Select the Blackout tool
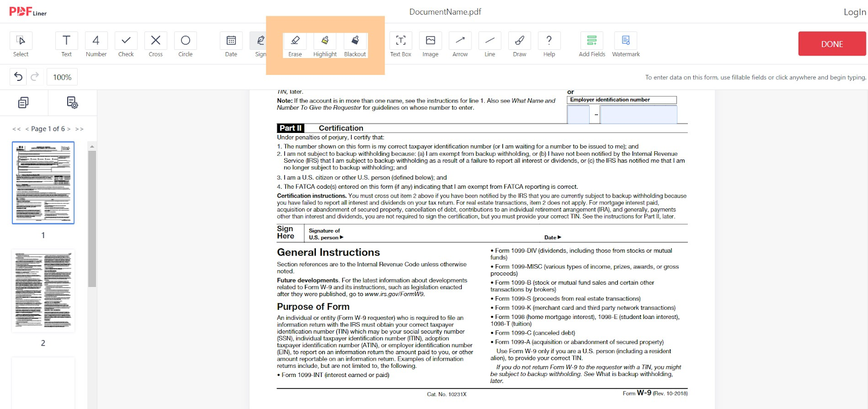This screenshot has height=409, width=868. [355, 45]
